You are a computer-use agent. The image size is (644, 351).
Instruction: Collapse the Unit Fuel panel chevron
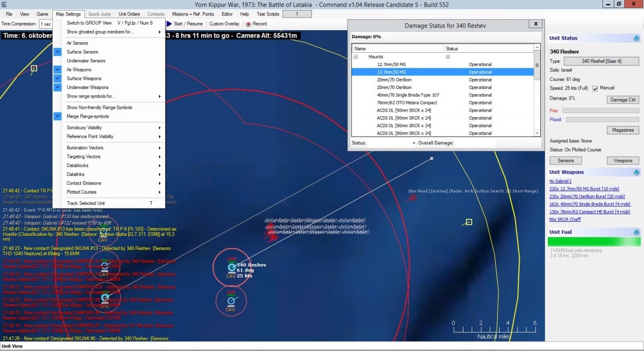pyautogui.click(x=636, y=232)
